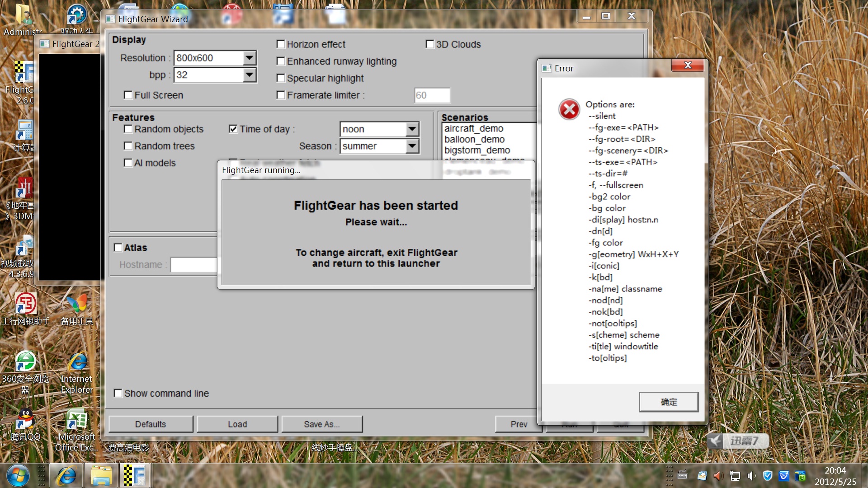Enable the Full Screen checkbox
This screenshot has height=488, width=868.
pos(128,95)
